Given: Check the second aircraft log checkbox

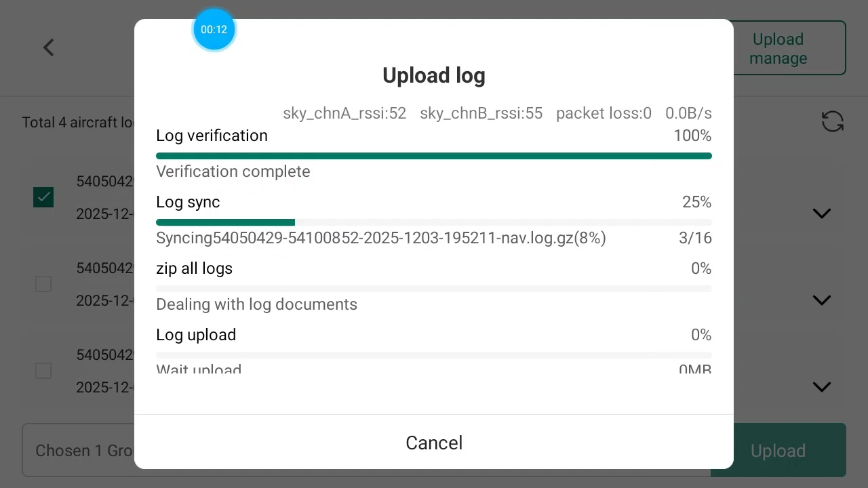Looking at the screenshot, I should [43, 284].
